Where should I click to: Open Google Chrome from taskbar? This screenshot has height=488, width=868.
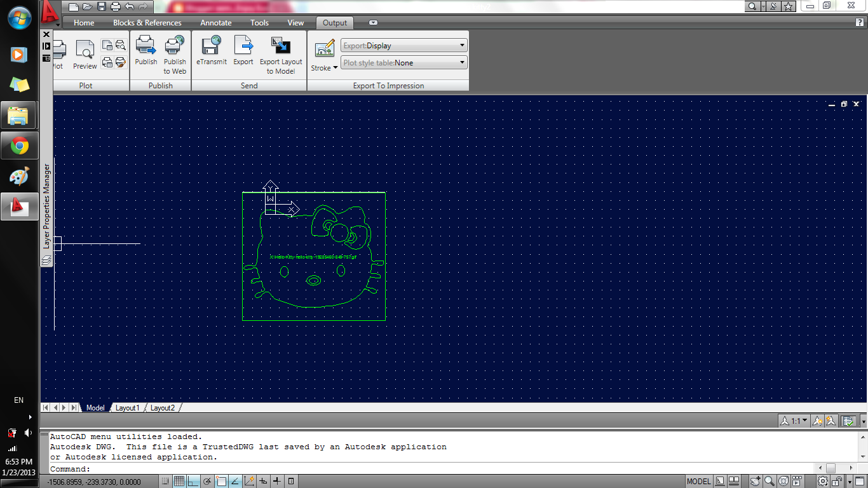(19, 146)
